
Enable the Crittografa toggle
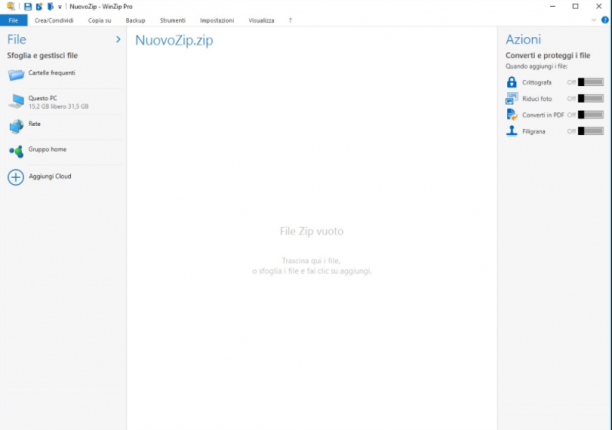[x=591, y=82]
